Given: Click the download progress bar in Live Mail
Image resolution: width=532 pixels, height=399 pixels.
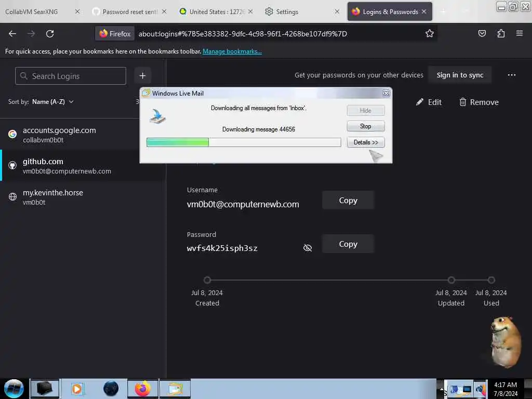Looking at the screenshot, I should click(244, 142).
